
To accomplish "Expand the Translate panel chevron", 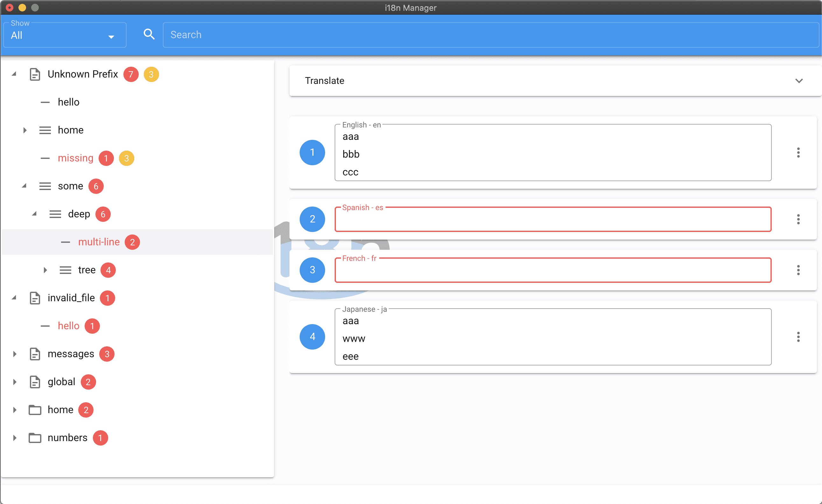I will (x=799, y=81).
